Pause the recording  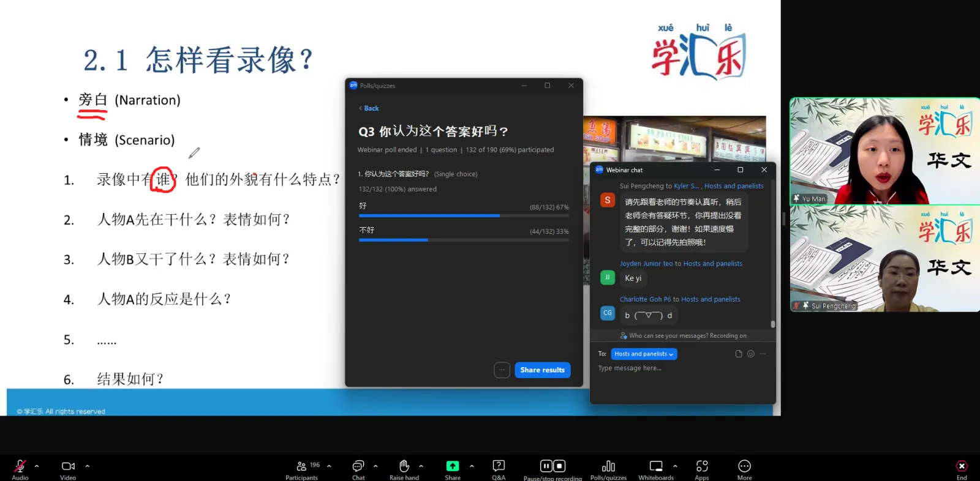coord(546,466)
